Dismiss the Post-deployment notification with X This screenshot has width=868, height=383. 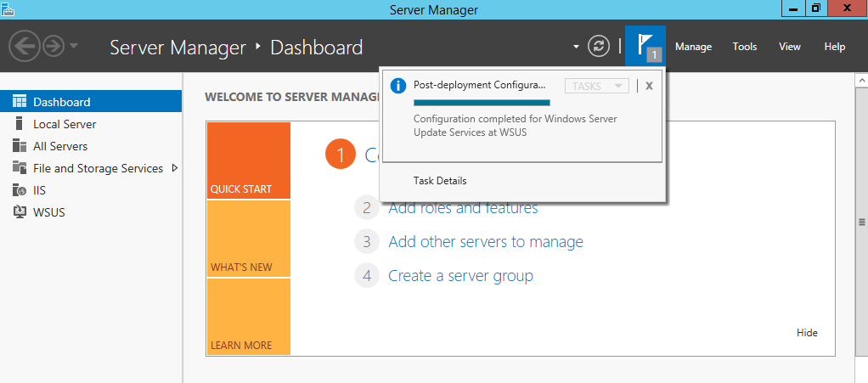coord(650,86)
